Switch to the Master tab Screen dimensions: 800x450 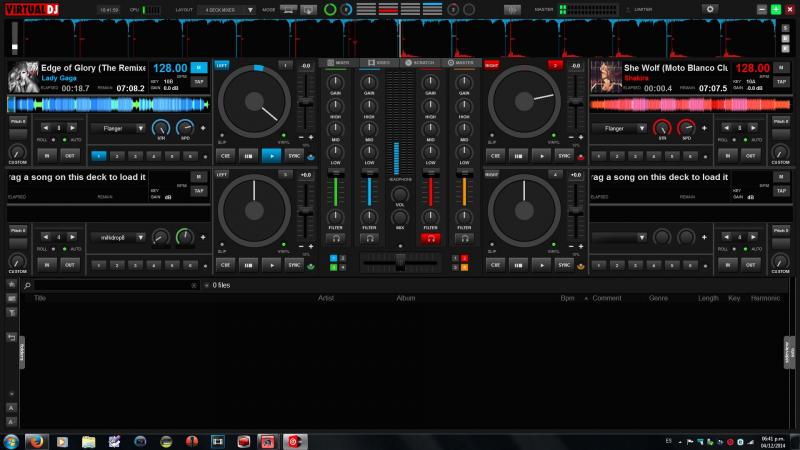click(461, 63)
